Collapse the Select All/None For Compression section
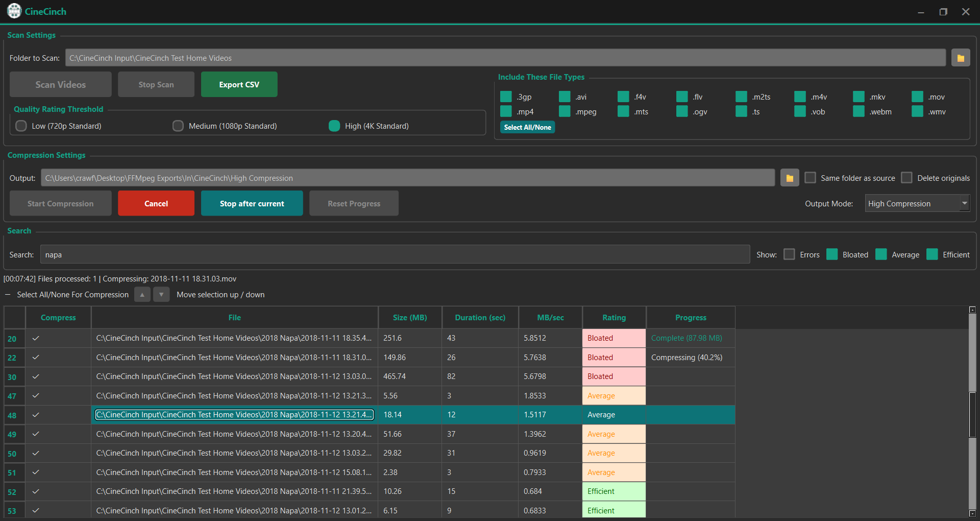The width and height of the screenshot is (980, 521). point(7,294)
